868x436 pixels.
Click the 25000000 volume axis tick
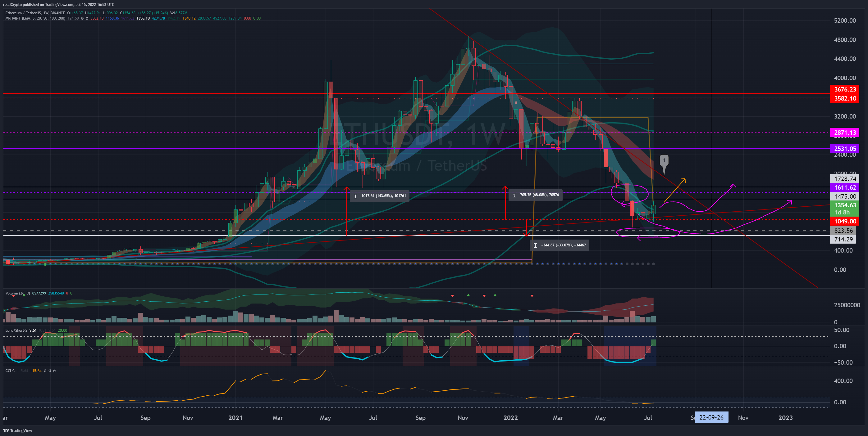(x=847, y=305)
